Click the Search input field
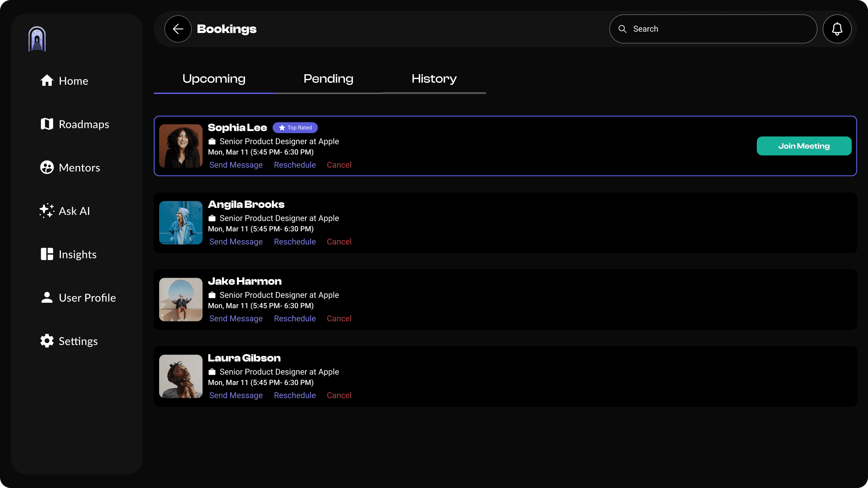Image resolution: width=868 pixels, height=488 pixels. [x=718, y=29]
